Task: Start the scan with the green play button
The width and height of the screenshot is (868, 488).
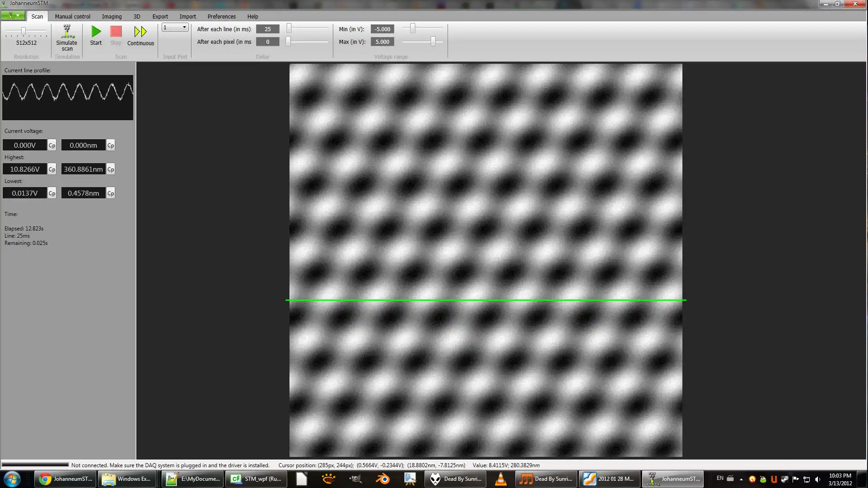Action: click(x=96, y=35)
